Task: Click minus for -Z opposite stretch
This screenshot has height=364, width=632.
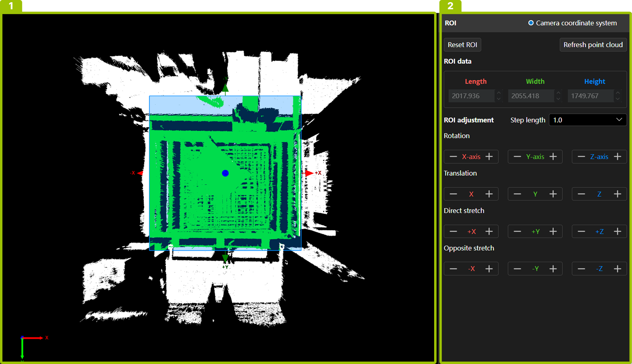Action: tap(581, 269)
